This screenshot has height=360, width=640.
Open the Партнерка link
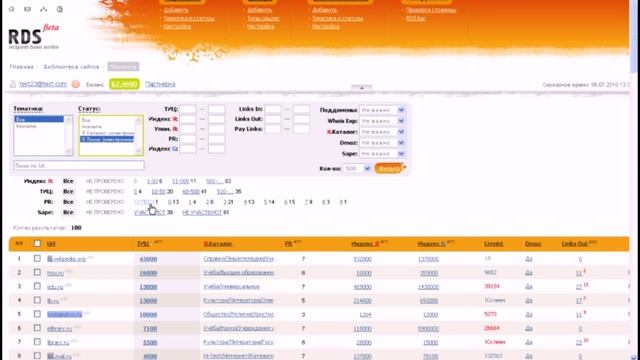[x=160, y=84]
